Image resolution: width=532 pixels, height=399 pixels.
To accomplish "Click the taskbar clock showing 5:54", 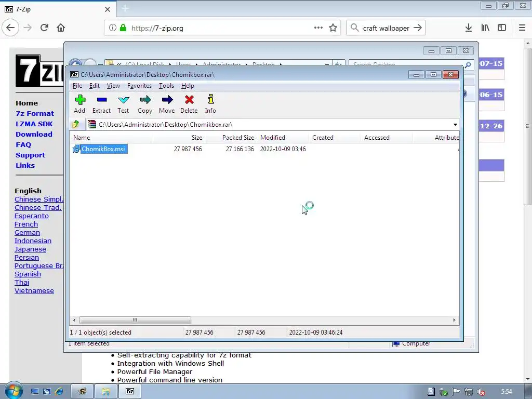I will click(x=507, y=392).
